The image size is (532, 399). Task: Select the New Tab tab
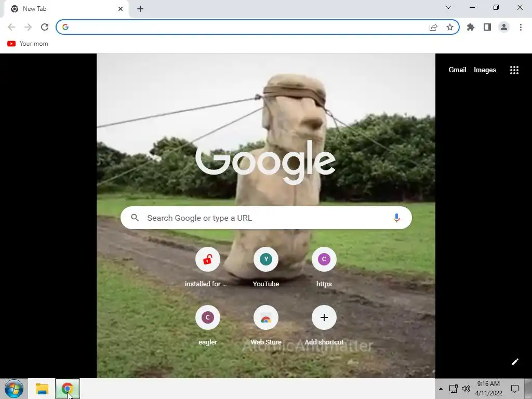[x=66, y=9]
